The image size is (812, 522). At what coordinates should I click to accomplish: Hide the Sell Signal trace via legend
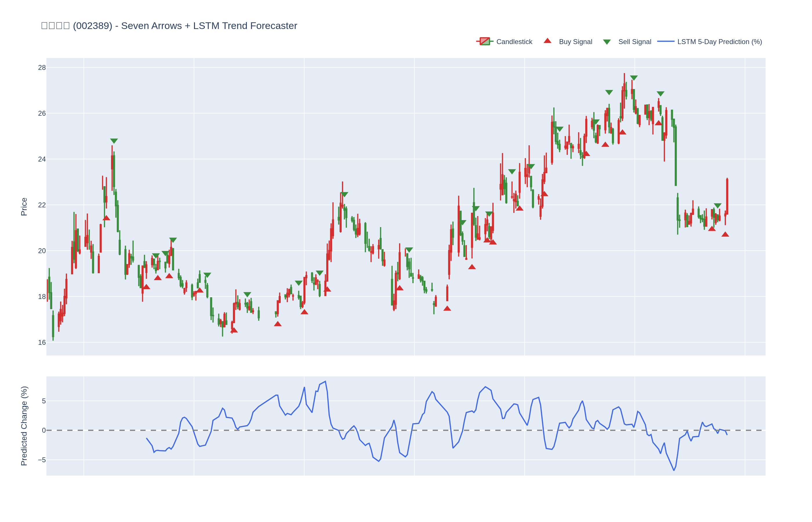tap(635, 42)
